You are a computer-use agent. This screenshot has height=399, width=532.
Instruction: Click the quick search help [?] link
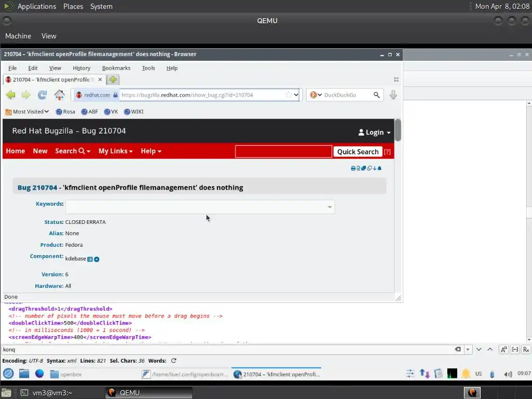click(x=387, y=152)
